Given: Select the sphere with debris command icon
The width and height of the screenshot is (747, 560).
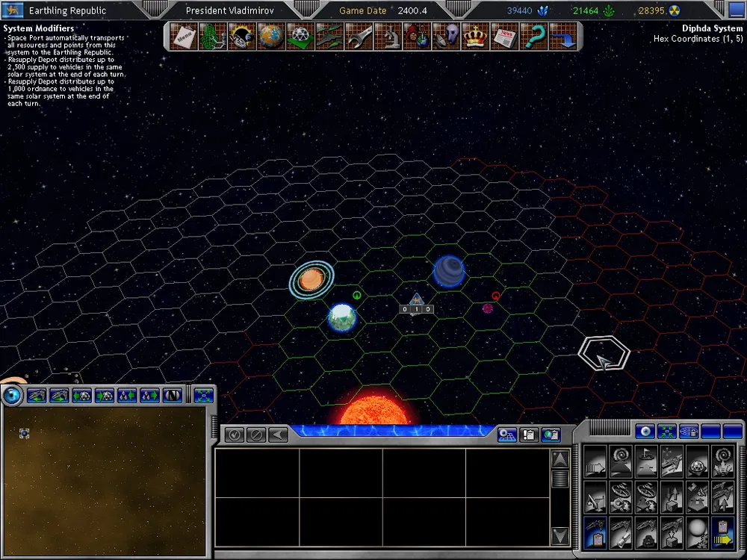Looking at the screenshot, I should coord(698,532).
